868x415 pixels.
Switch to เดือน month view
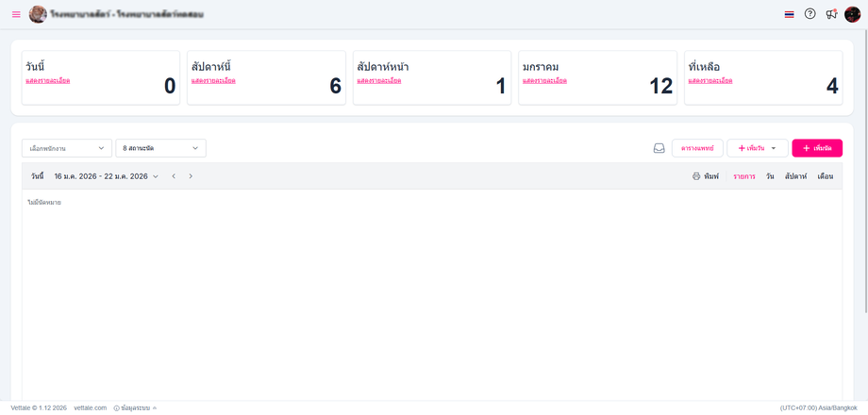[826, 176]
